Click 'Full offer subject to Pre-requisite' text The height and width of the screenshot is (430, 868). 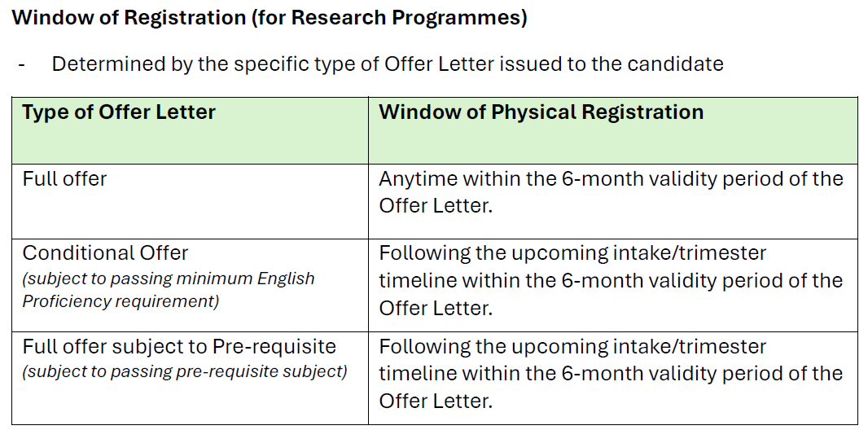[179, 346]
